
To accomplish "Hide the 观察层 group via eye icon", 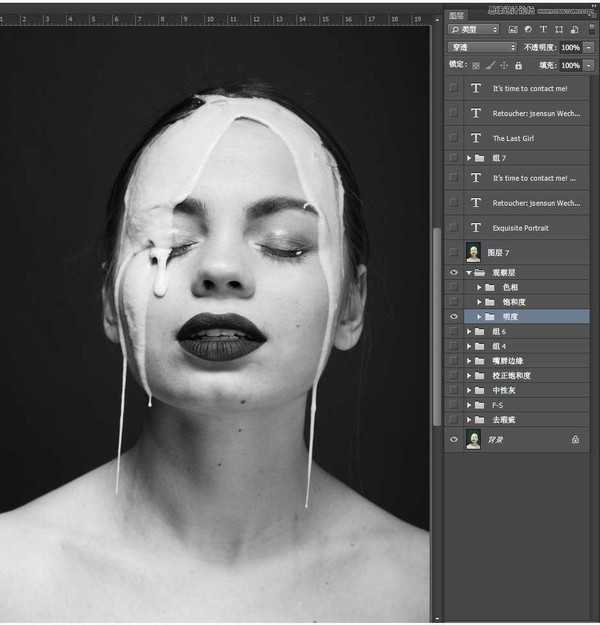I will click(454, 272).
